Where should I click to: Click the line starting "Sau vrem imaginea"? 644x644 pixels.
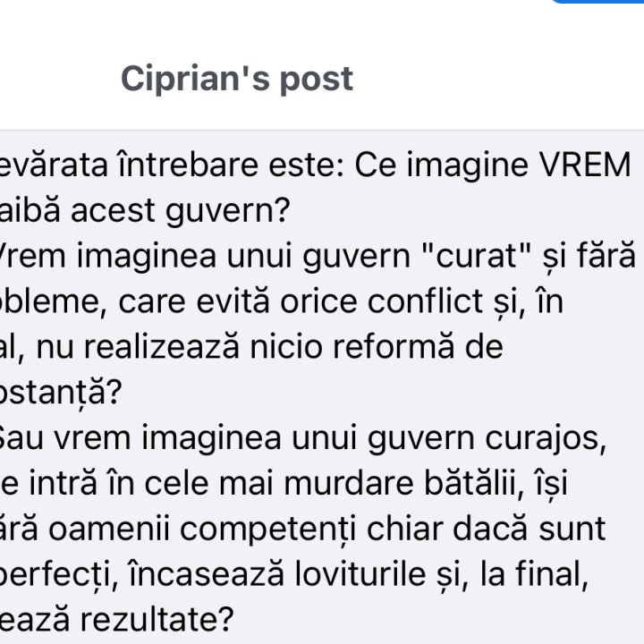coord(303,438)
